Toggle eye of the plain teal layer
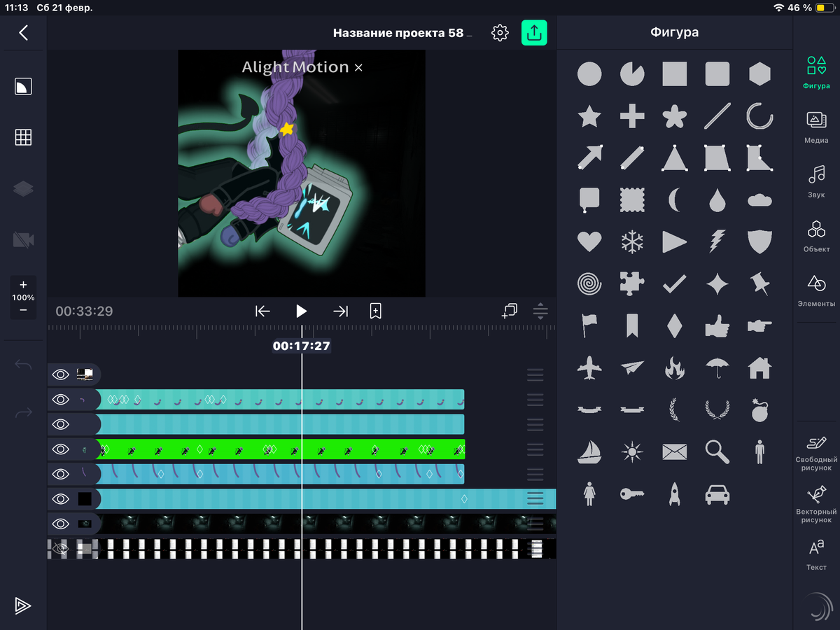Screen dimensions: 840x630 [x=61, y=424]
